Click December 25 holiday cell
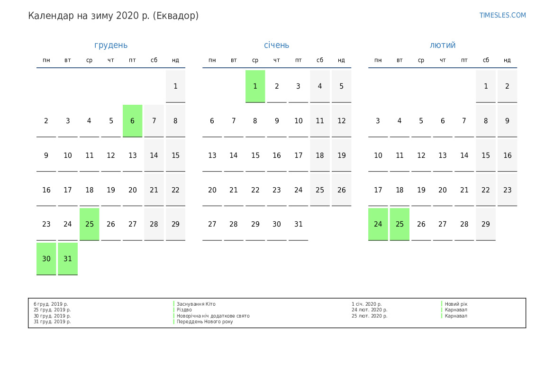Screen dimensions: 554x392 tap(90, 224)
